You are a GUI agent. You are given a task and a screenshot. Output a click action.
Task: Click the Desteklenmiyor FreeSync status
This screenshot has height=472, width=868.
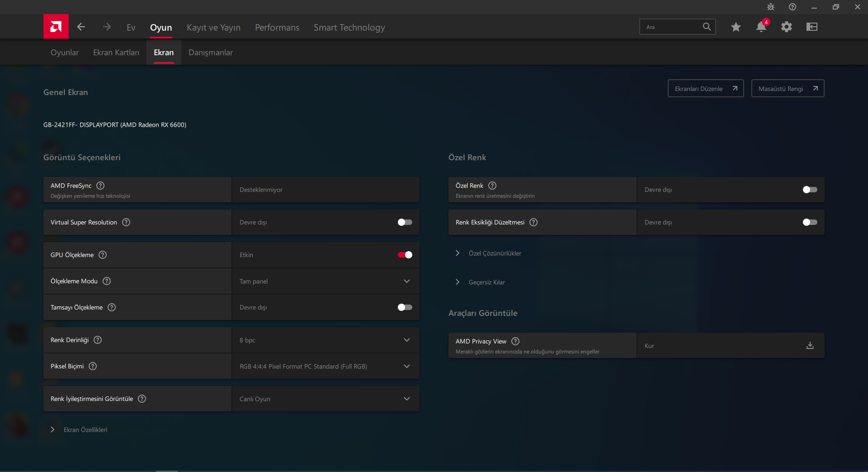(x=261, y=190)
